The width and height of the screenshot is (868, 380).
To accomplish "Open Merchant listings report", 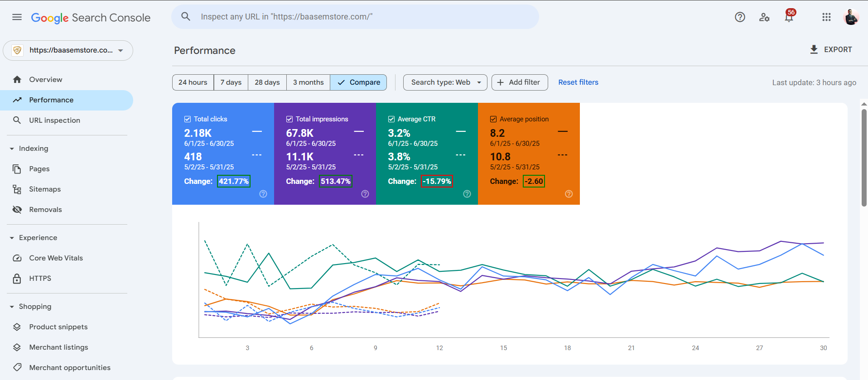I will click(67, 347).
